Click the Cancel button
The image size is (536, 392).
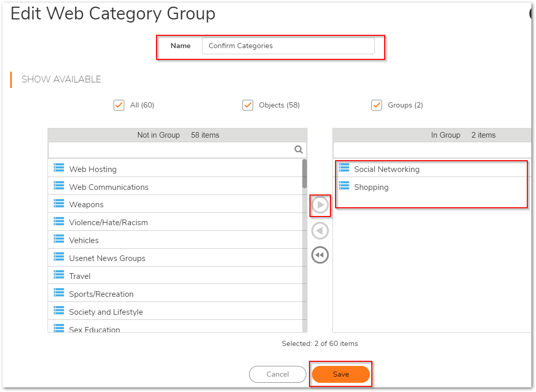278,375
